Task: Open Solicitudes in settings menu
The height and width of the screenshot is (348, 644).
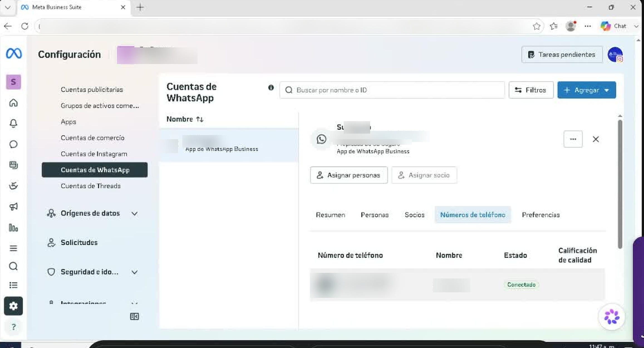Action: coord(79,243)
